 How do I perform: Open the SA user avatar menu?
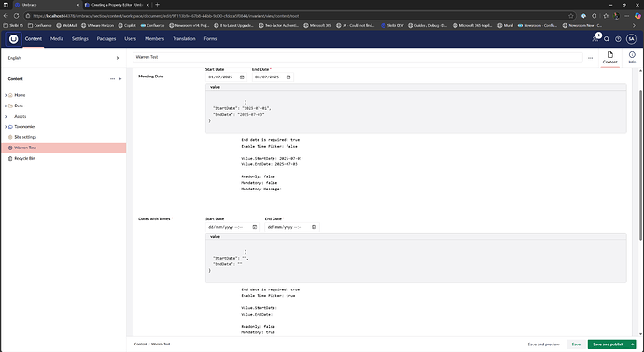[631, 39]
